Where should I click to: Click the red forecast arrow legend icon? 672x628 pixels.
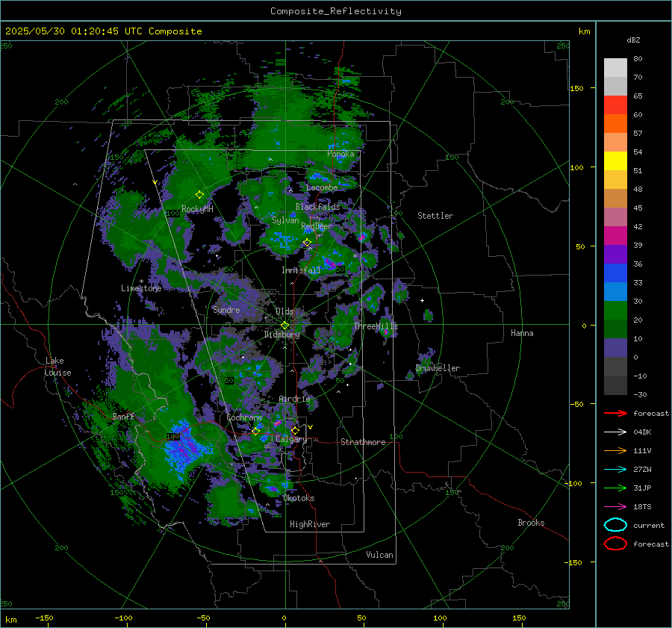pos(615,413)
